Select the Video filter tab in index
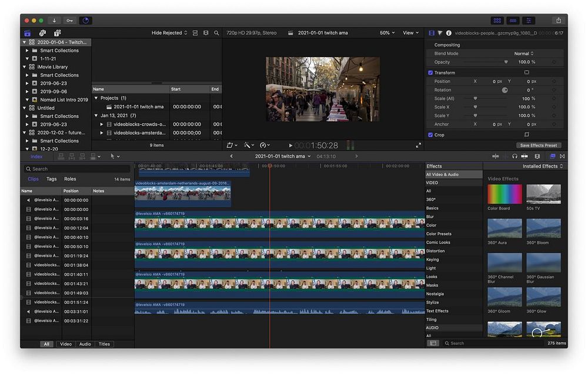The image size is (588, 375). pyautogui.click(x=66, y=344)
